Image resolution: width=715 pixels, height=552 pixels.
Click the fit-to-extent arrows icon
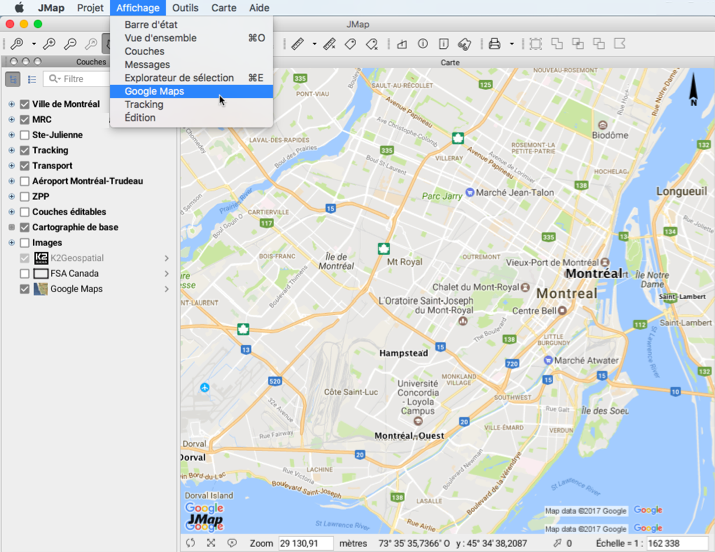(x=211, y=543)
